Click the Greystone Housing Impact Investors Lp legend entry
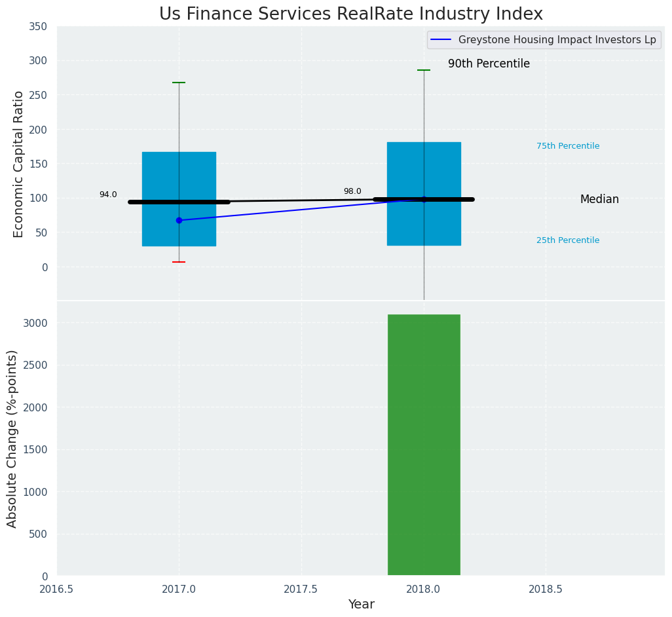The image size is (672, 617). click(x=557, y=39)
